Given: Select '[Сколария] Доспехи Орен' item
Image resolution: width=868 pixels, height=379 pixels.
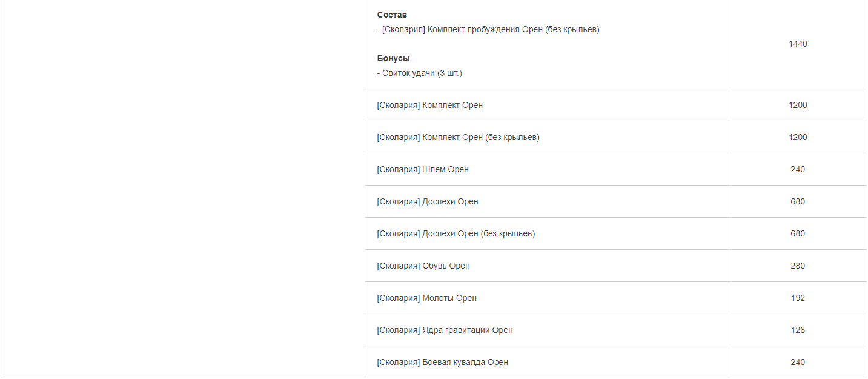Looking at the screenshot, I should coord(428,201).
